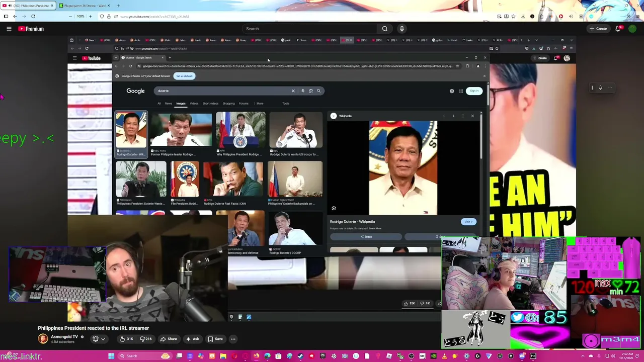
Task: Open Google Shopping results tab
Action: (228, 104)
